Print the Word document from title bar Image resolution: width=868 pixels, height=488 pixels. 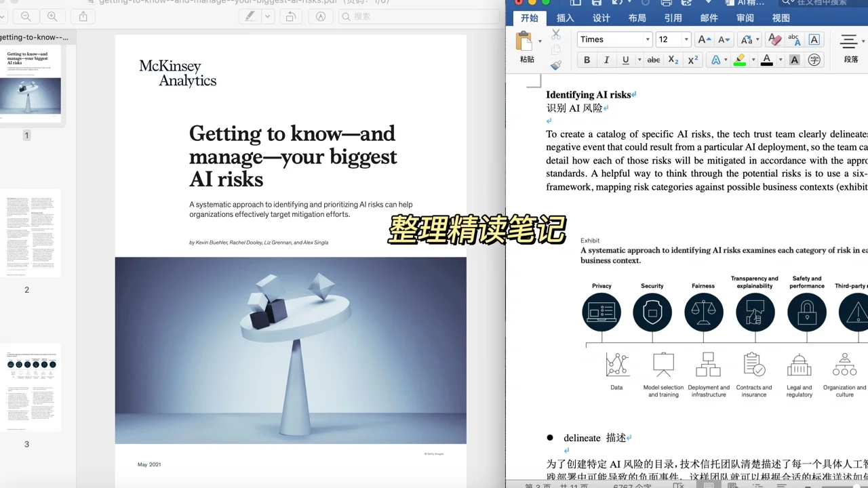667,3
